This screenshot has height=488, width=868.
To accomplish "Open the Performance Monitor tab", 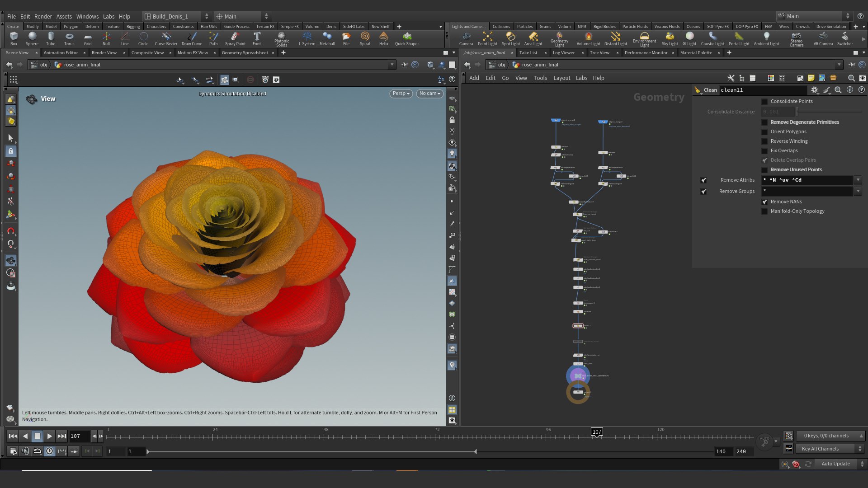I will coord(646,53).
